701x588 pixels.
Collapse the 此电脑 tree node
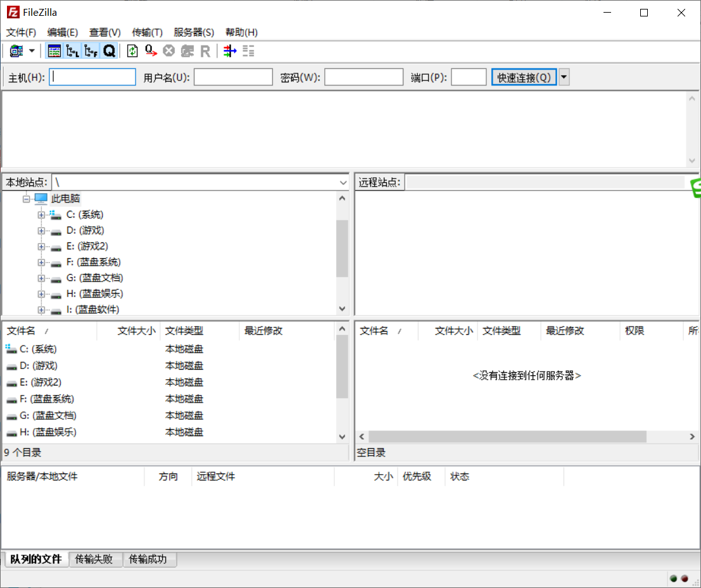tap(27, 198)
